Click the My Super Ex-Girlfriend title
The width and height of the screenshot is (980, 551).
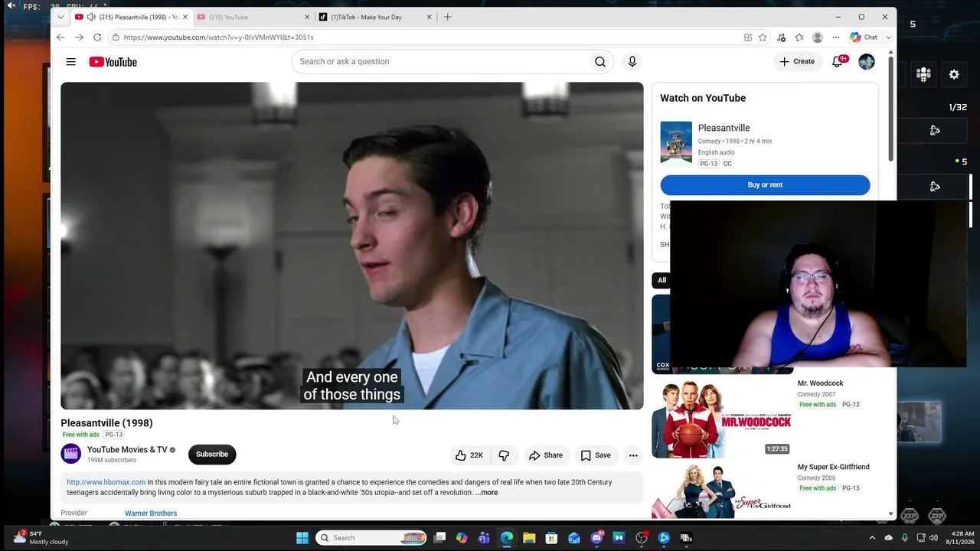point(833,467)
